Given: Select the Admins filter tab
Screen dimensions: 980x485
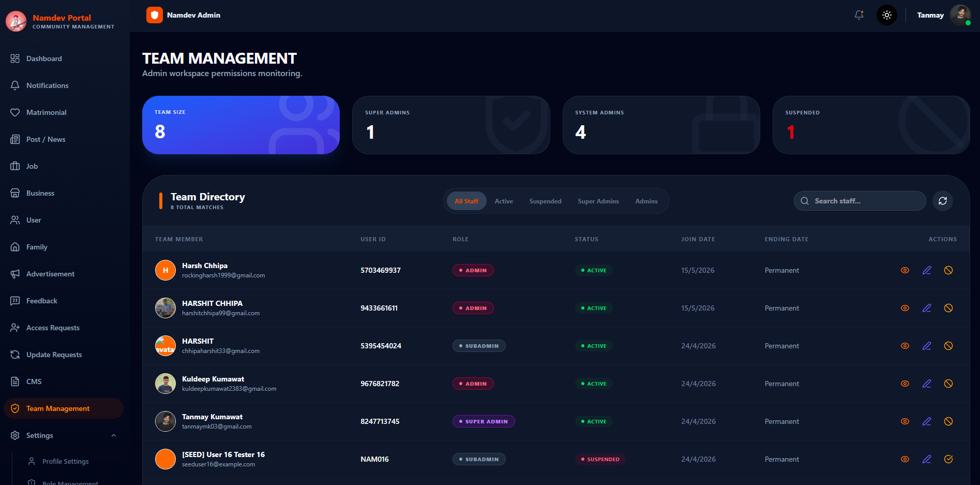Looking at the screenshot, I should (x=646, y=201).
